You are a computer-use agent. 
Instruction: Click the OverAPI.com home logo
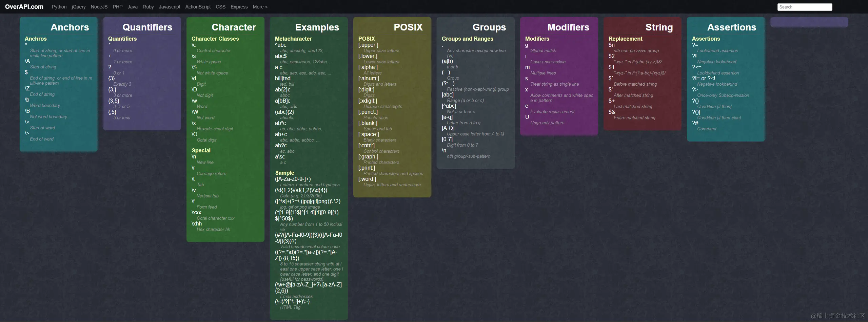pos(24,6)
